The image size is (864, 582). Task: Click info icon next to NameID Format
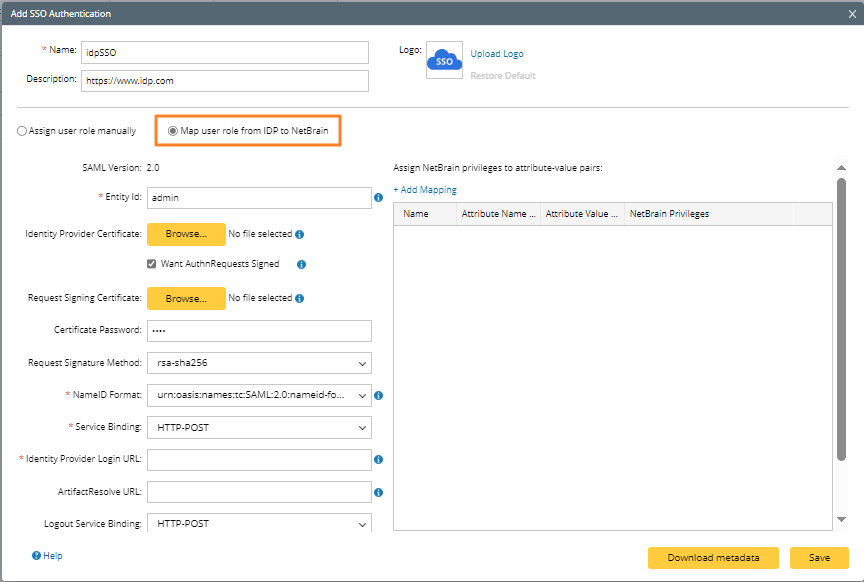click(379, 395)
